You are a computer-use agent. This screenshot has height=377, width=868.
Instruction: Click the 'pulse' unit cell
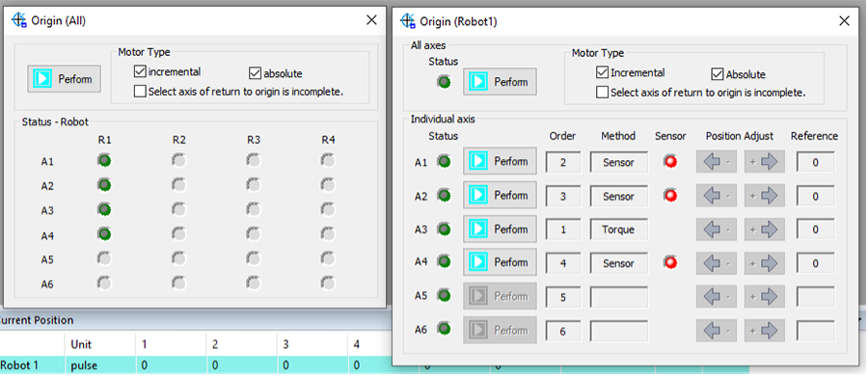83,365
